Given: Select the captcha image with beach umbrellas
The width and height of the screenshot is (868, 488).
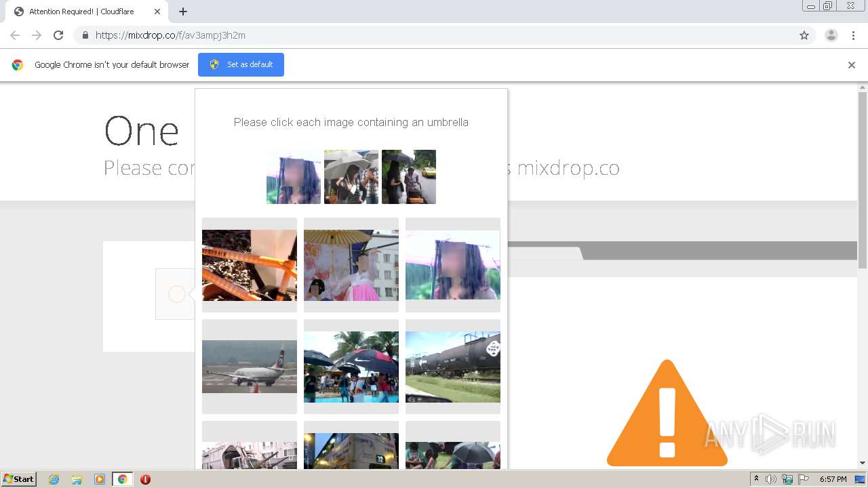Looking at the screenshot, I should point(351,367).
